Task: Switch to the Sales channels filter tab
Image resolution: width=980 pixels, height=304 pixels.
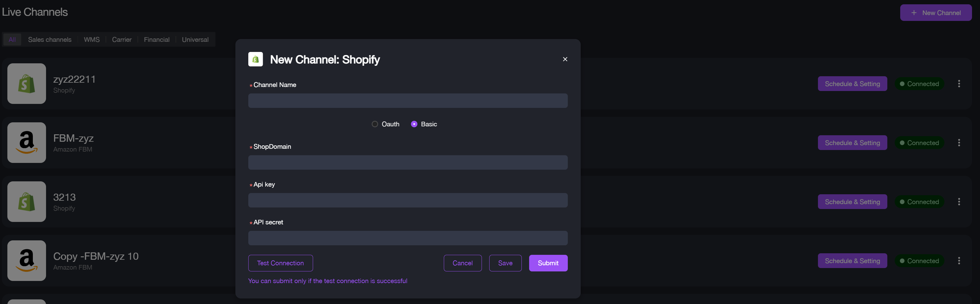Action: click(49, 39)
